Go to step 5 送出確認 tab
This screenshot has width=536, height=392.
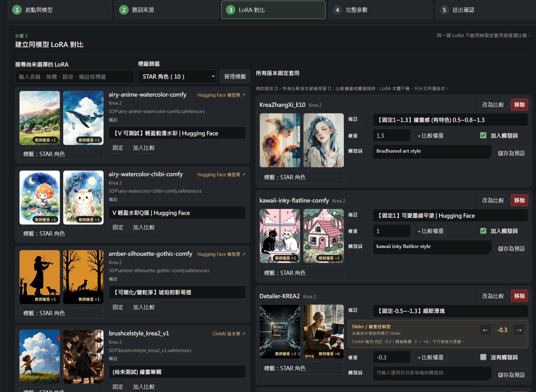485,10
